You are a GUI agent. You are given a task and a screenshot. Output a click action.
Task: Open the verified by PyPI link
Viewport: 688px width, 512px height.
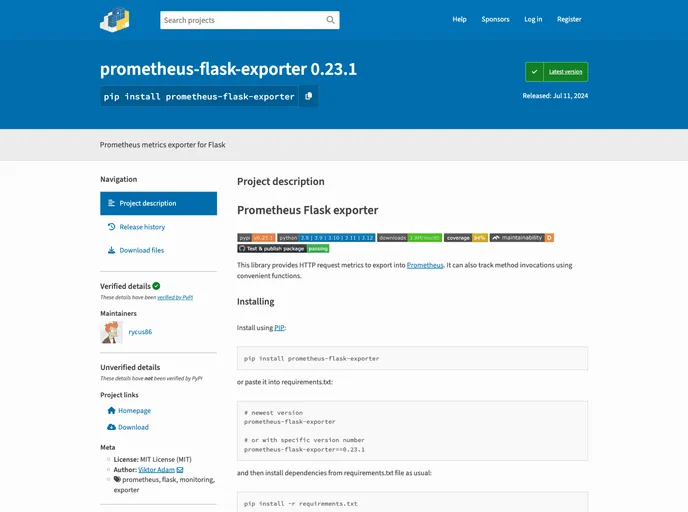coord(175,297)
